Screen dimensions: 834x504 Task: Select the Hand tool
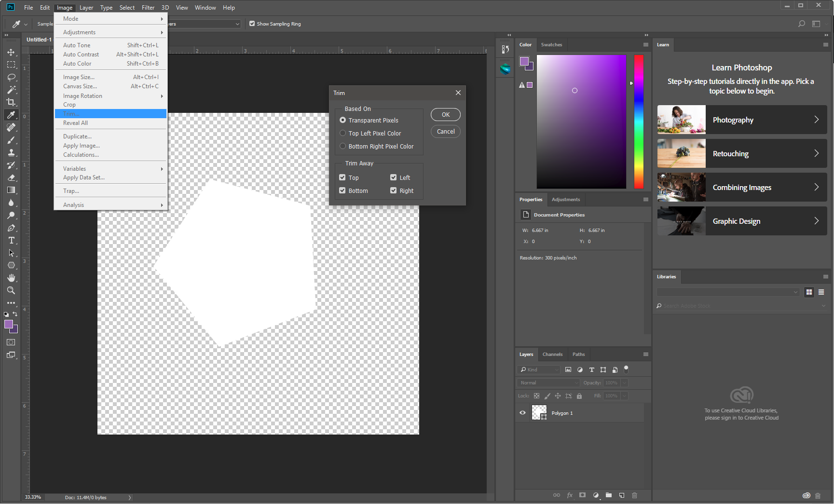[x=11, y=278]
